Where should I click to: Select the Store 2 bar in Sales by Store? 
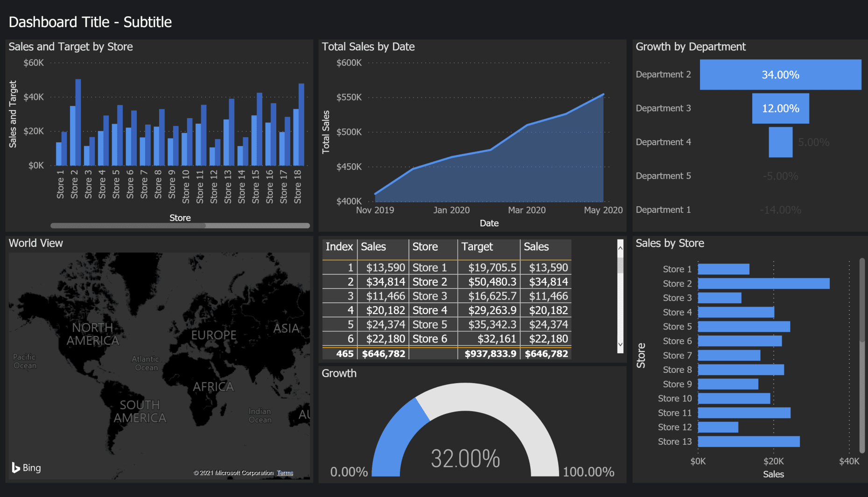[763, 284]
